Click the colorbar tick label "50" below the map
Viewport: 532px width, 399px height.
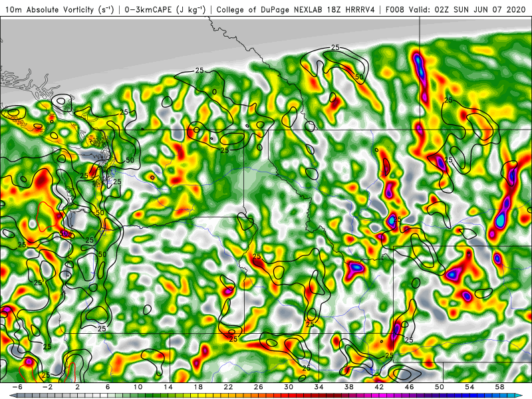point(440,387)
